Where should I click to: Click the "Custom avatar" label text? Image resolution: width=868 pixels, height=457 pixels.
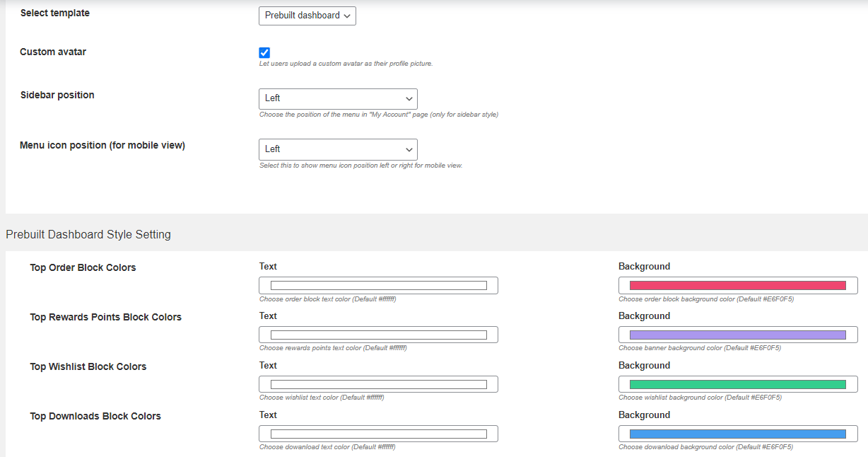(x=53, y=51)
